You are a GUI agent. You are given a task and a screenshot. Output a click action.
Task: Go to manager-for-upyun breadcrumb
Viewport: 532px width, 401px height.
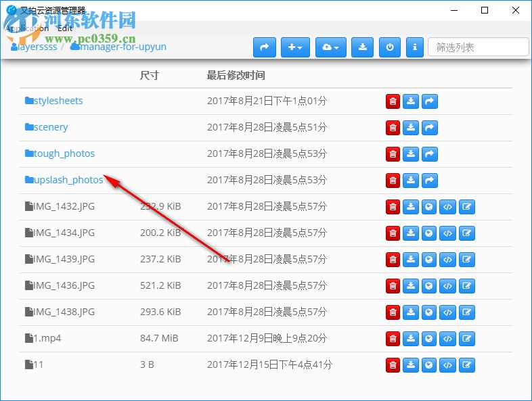tap(118, 47)
